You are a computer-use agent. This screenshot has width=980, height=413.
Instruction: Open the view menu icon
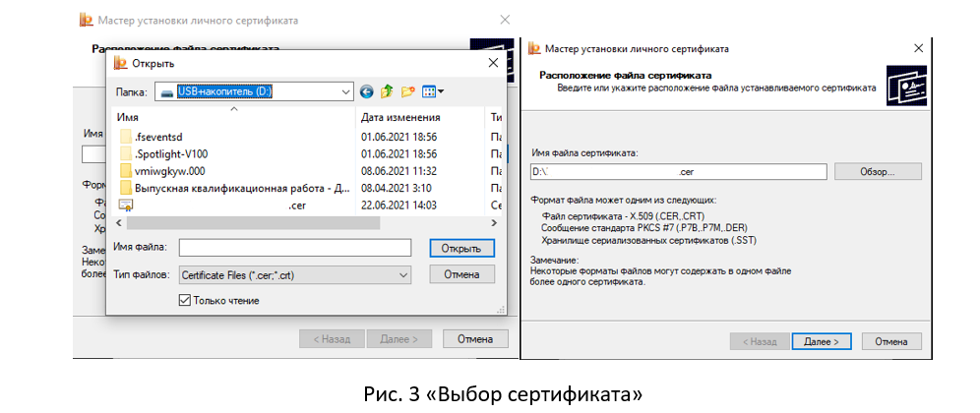coord(433,91)
